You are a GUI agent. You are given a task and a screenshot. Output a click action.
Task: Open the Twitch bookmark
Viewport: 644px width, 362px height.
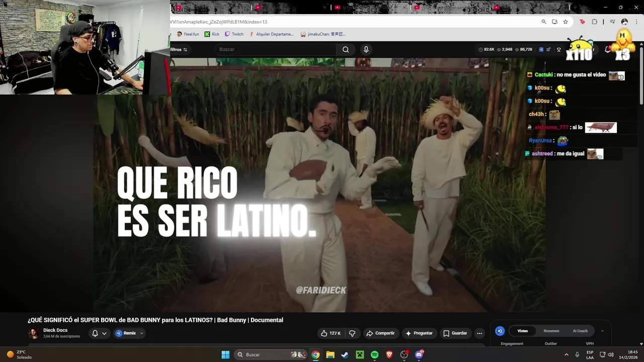[x=234, y=34]
